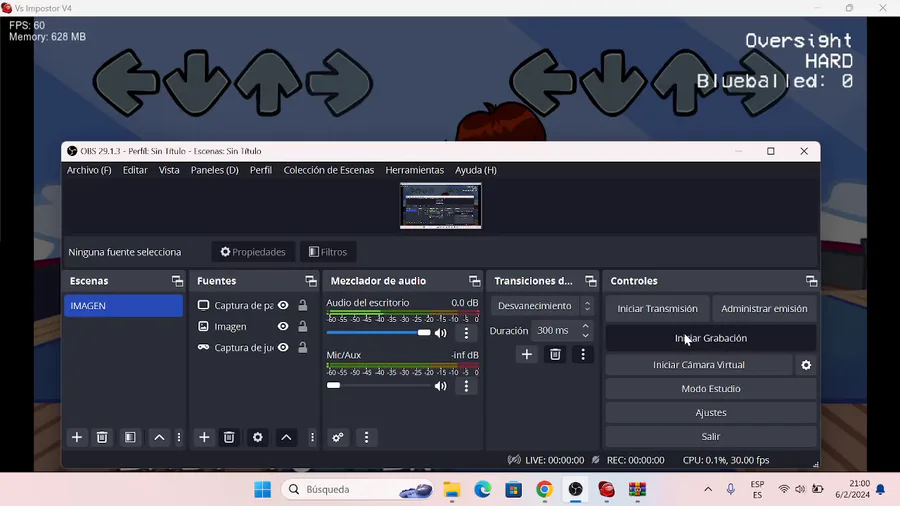Open more options dots in Escenas panel
The width and height of the screenshot is (900, 506).
(x=179, y=437)
